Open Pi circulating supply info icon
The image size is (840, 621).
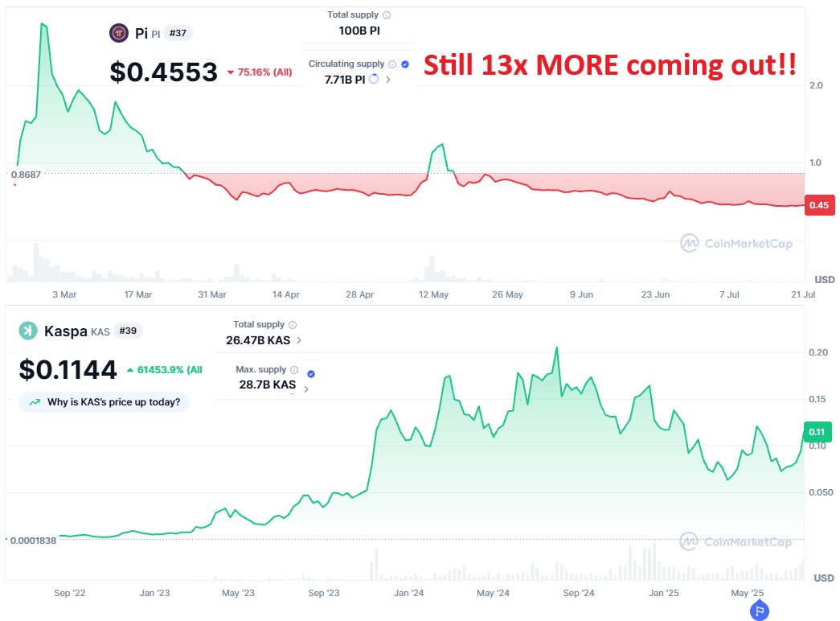pos(392,64)
